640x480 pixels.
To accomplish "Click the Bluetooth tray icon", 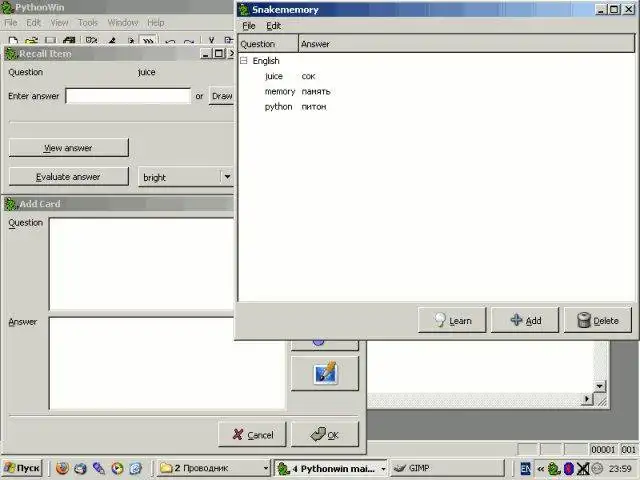I will click(x=569, y=469).
